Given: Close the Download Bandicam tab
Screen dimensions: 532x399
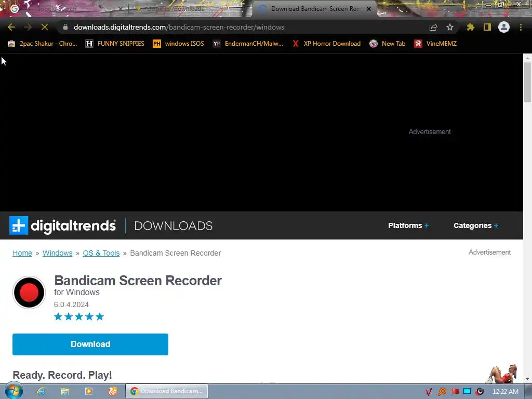Looking at the screenshot, I should pos(369,9).
